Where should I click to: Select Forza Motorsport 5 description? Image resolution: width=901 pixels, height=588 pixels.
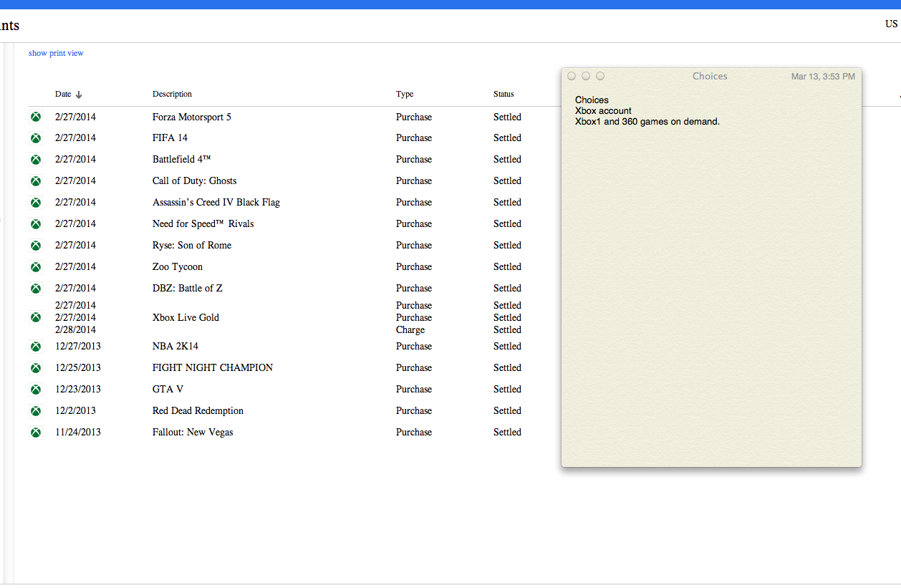(x=192, y=117)
